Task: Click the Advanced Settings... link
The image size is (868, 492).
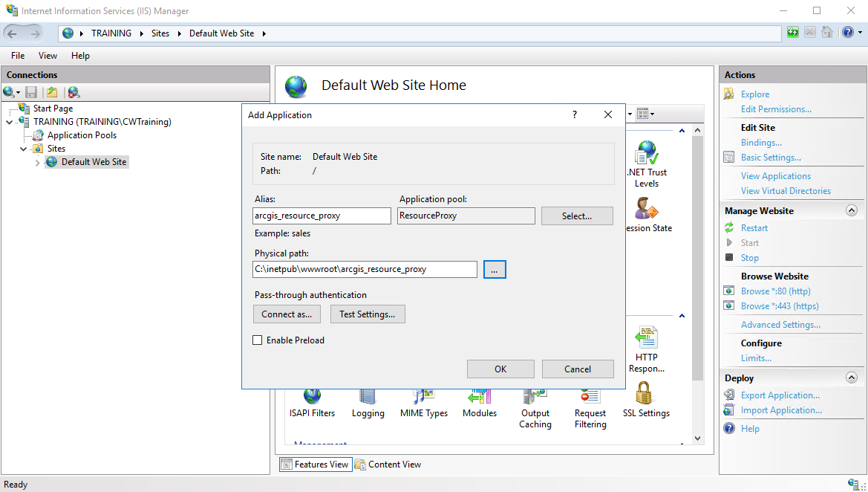Action: click(780, 325)
